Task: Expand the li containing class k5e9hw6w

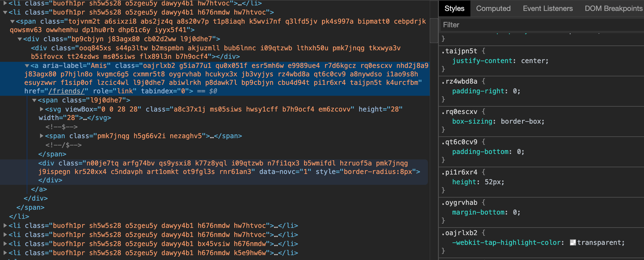Action: pos(5,253)
